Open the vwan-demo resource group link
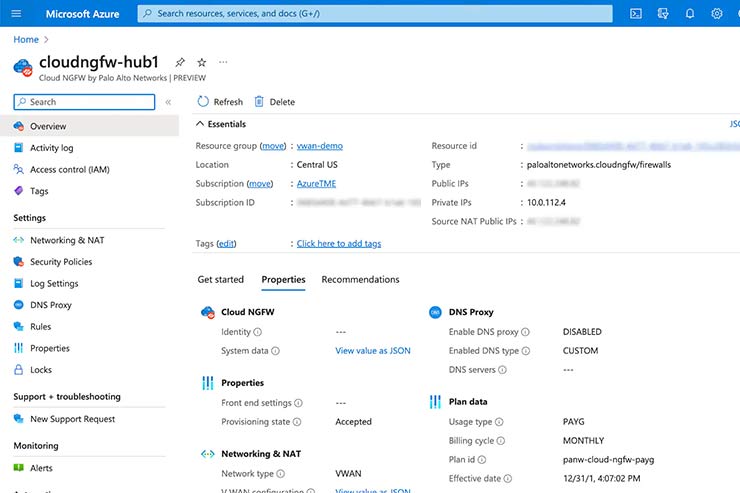This screenshot has width=740, height=493. pyautogui.click(x=320, y=146)
